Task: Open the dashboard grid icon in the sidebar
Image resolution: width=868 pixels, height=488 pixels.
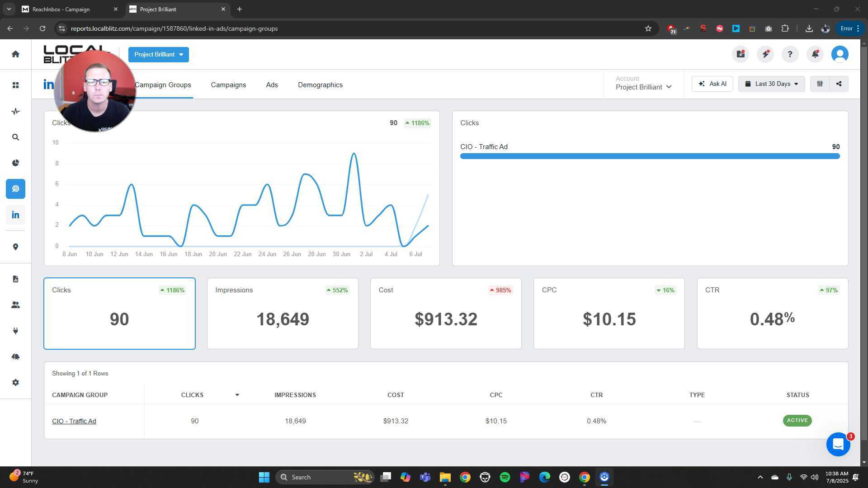Action: coord(15,85)
